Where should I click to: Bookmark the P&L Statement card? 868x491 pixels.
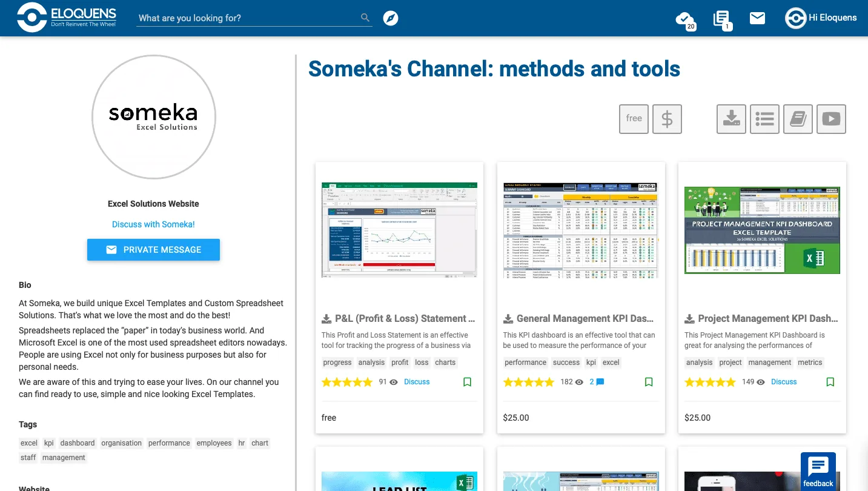(x=467, y=382)
